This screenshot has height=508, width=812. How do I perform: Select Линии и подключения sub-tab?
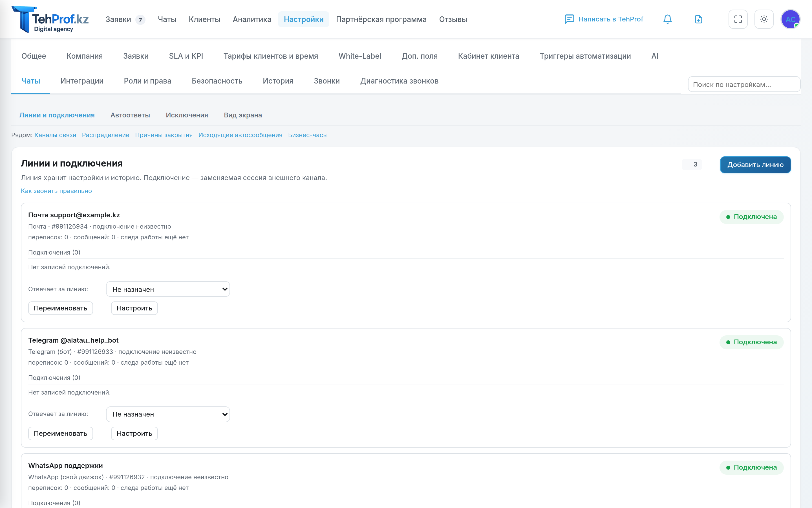pyautogui.click(x=57, y=115)
